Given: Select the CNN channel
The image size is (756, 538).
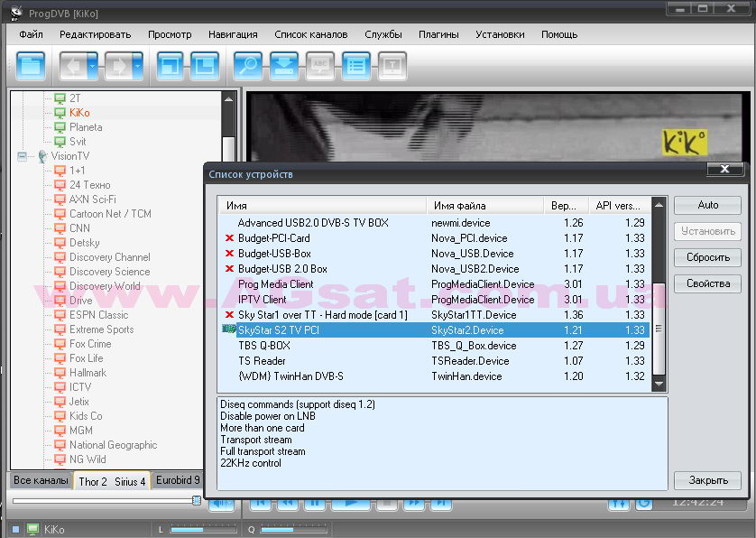Looking at the screenshot, I should [79, 228].
